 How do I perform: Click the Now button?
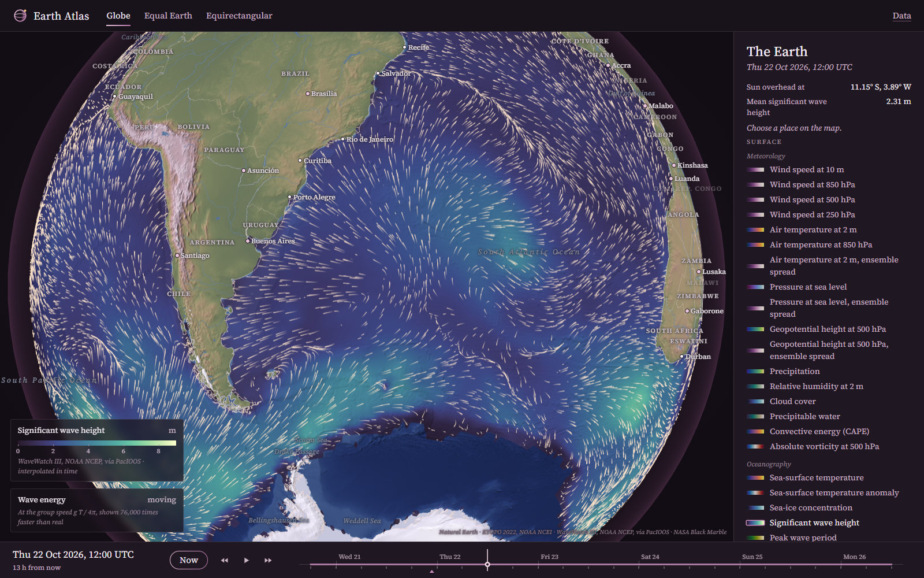point(189,560)
